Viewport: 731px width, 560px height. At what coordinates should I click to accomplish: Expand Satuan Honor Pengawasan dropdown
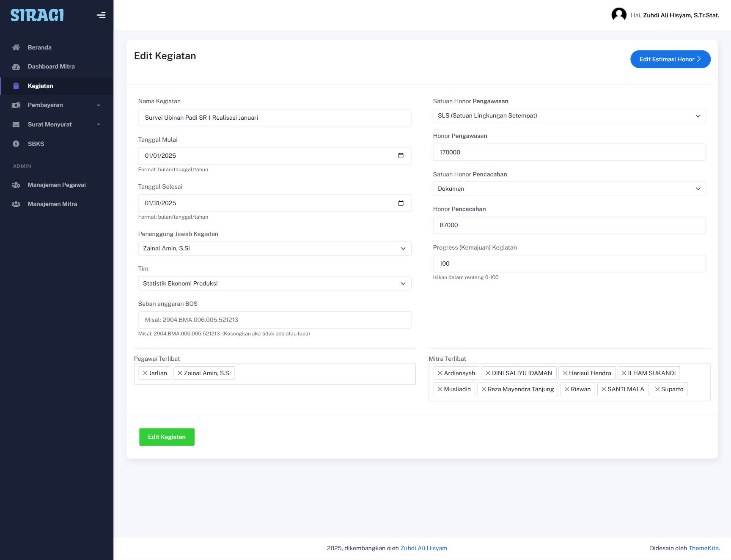coord(569,116)
